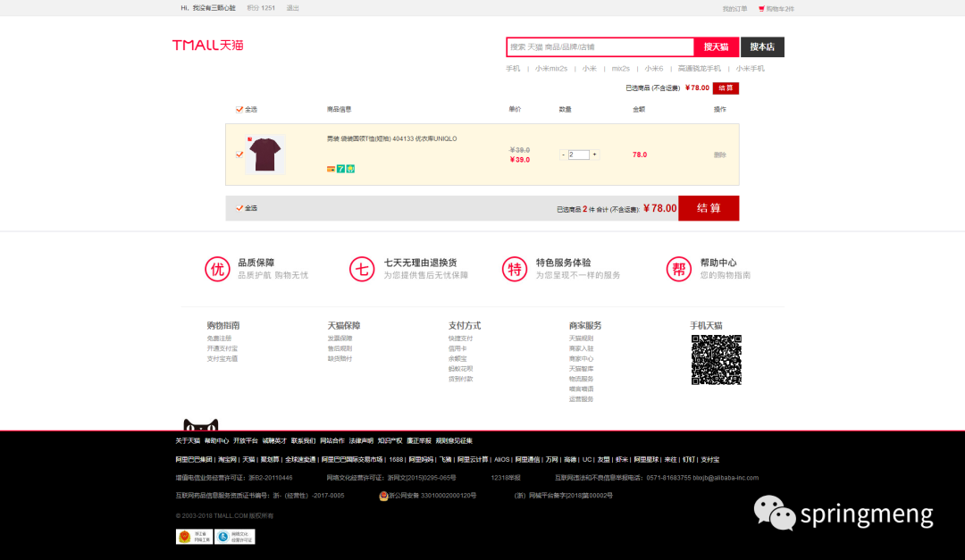Click the 支付宝充值 footer link
This screenshot has width=965, height=560.
pos(222,359)
